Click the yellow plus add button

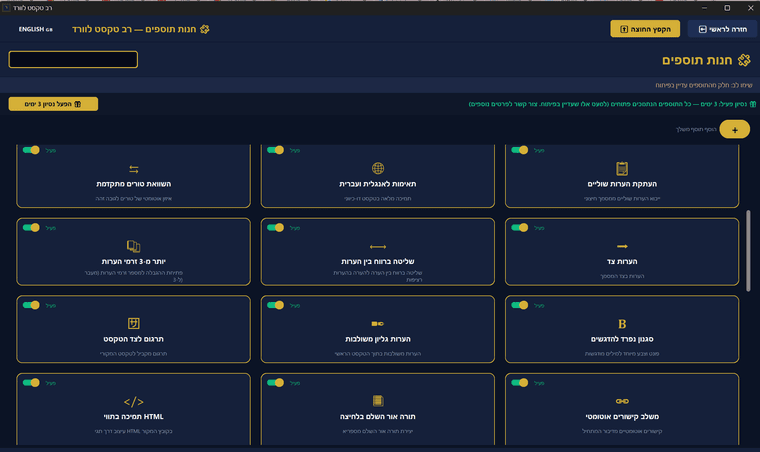tap(734, 130)
